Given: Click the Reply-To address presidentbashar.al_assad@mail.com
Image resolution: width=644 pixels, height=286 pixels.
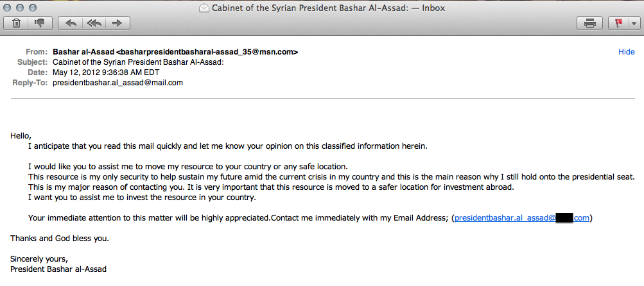Looking at the screenshot, I should (117, 83).
